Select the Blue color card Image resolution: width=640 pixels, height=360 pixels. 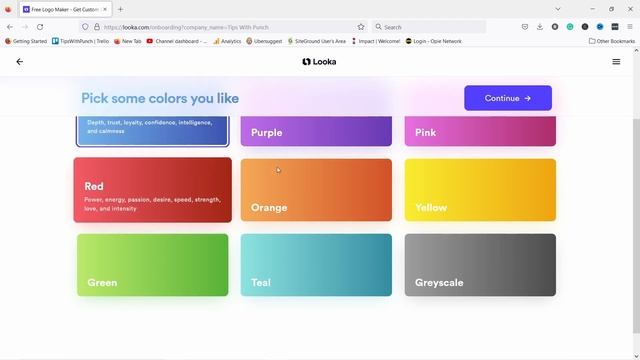coord(152,131)
